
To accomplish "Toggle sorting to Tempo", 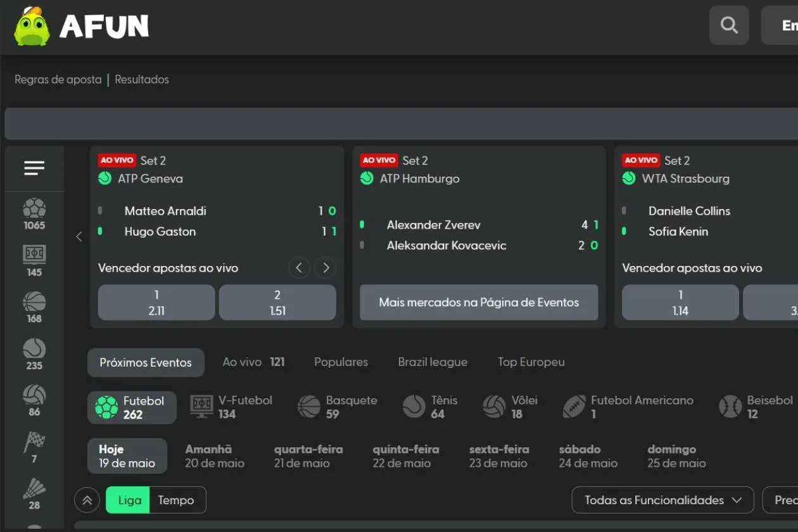I will [x=176, y=500].
